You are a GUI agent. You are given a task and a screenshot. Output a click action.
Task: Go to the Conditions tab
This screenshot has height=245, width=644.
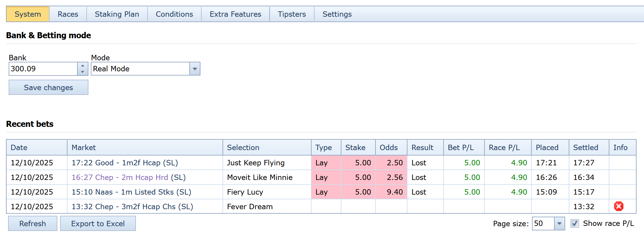pyautogui.click(x=174, y=14)
